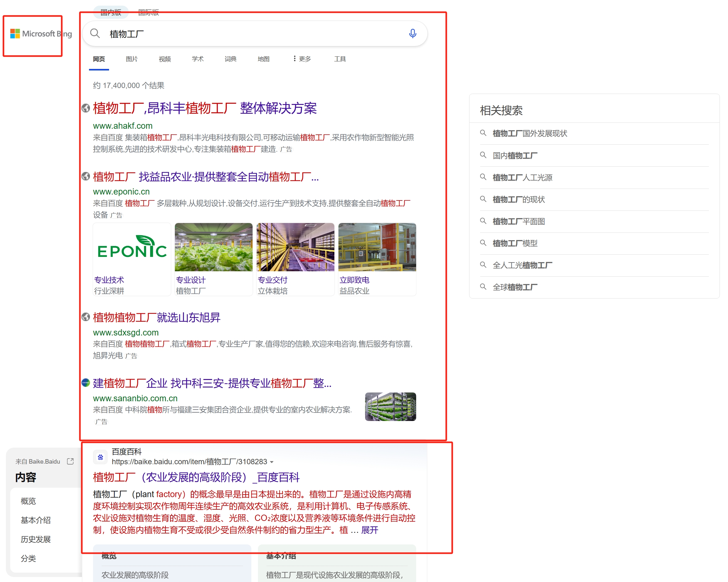This screenshot has height=582, width=728.
Task: Open the 找中科三安 result title link
Action: click(x=212, y=383)
